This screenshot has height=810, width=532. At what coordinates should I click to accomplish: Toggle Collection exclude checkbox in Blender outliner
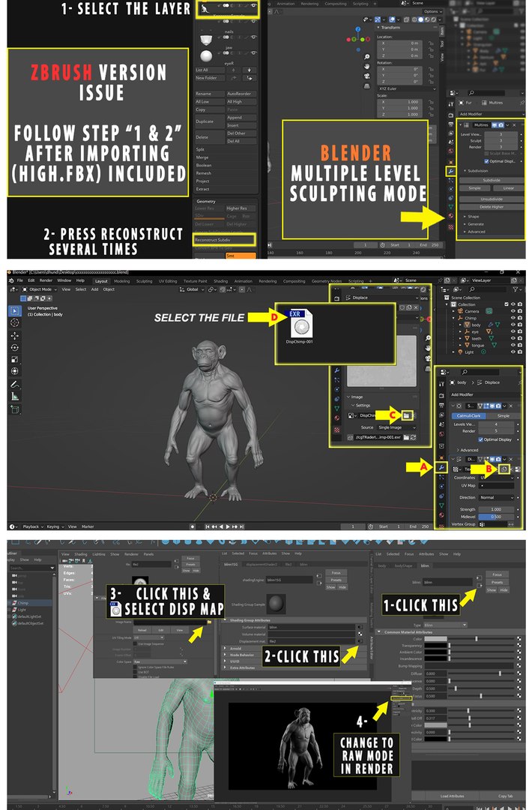click(x=507, y=304)
